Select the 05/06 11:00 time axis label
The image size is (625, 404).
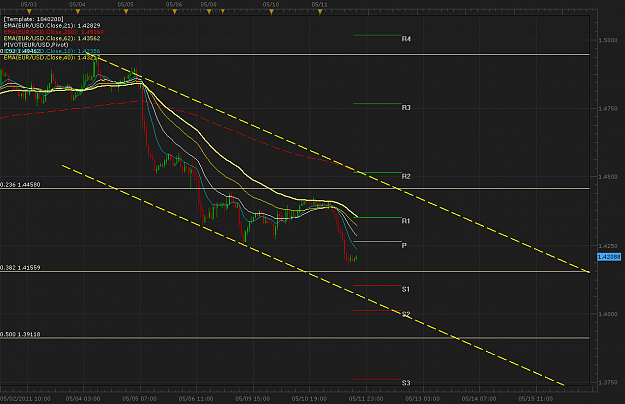click(x=196, y=398)
